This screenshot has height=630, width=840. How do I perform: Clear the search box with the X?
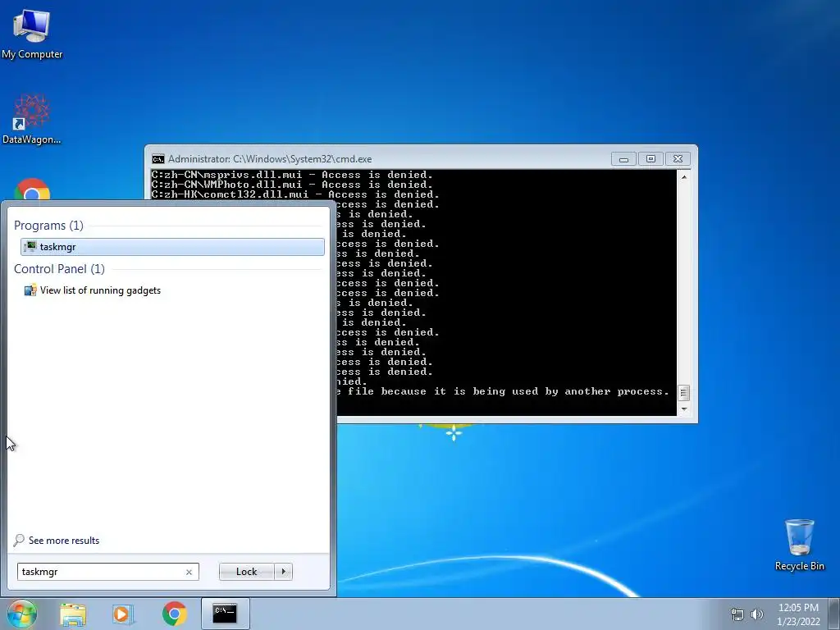tap(189, 572)
